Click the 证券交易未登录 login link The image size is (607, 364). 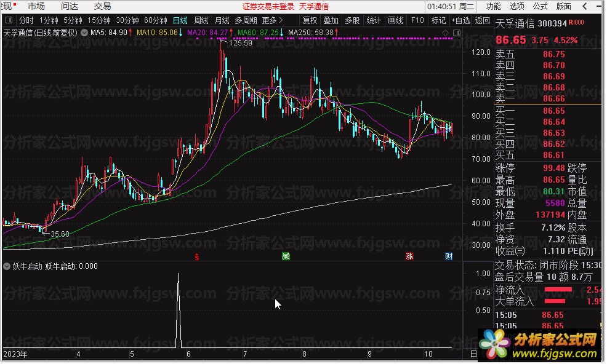coord(268,7)
